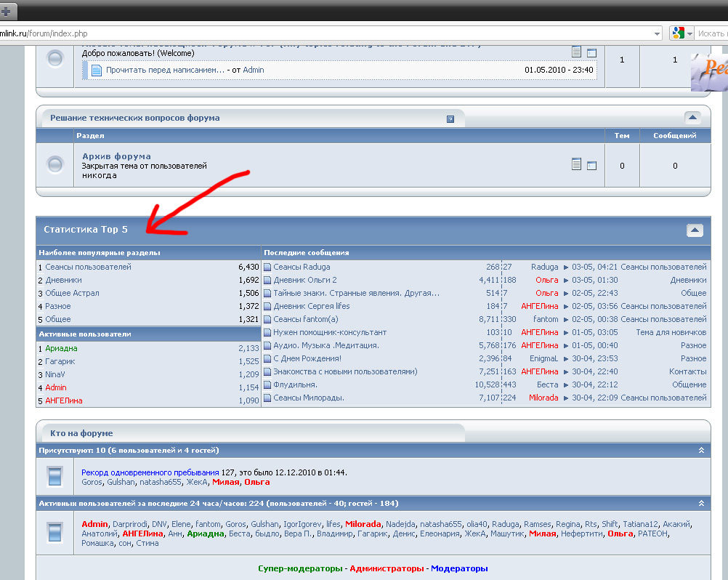Click post icon beside 'Сеансы Милорады.'
This screenshot has width=728, height=580.
267,398
